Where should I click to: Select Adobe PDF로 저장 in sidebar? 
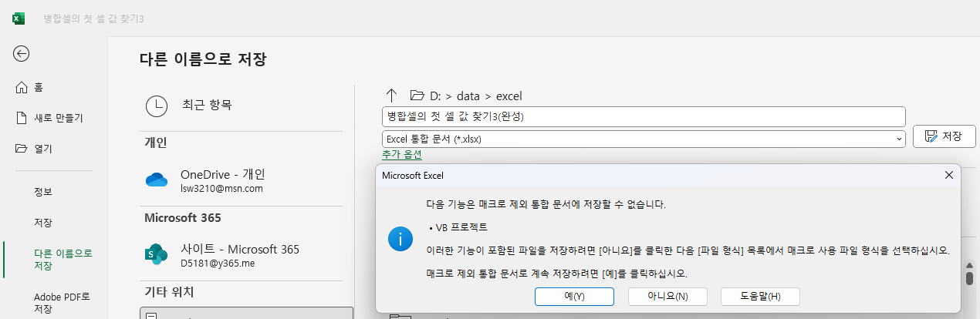click(x=62, y=303)
